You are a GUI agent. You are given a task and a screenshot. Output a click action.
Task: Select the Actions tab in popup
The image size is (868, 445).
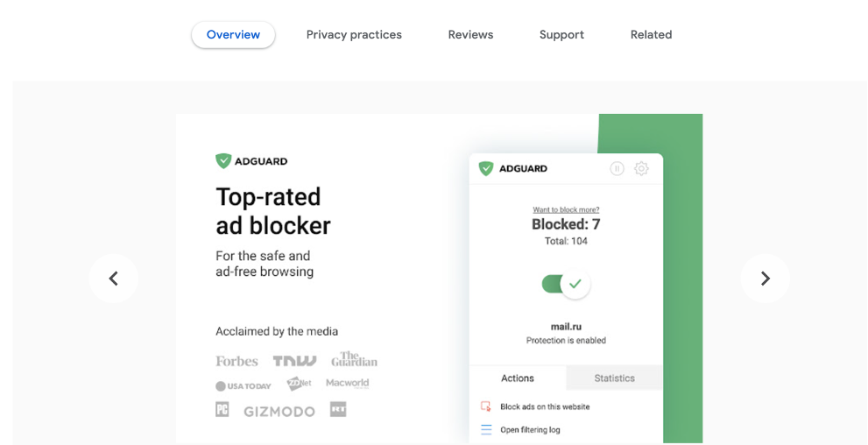click(x=518, y=378)
